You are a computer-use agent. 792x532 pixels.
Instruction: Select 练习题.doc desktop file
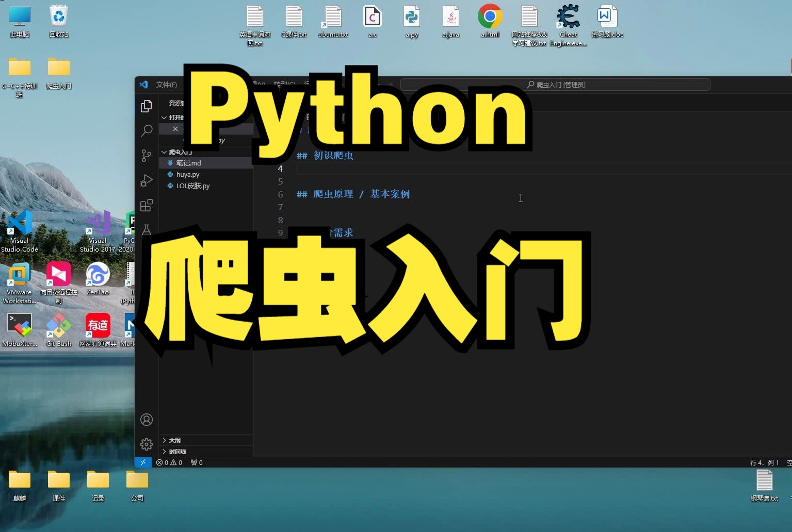(608, 22)
